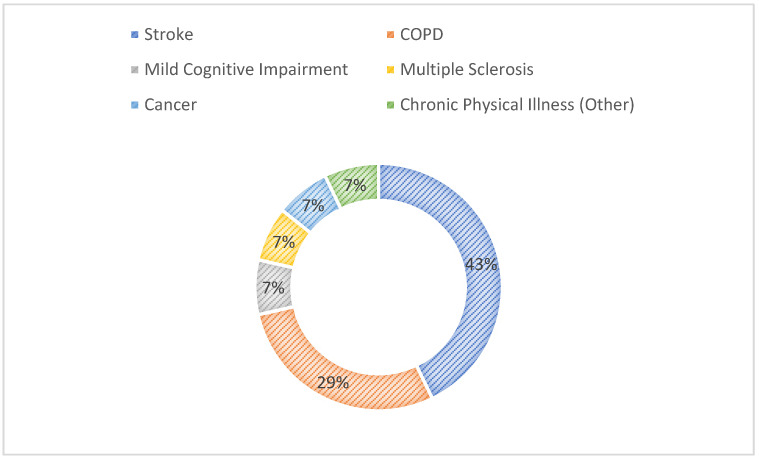The width and height of the screenshot is (759, 459).
Task: Click the Mild Cognitive Impairment legend text
Action: (x=246, y=70)
